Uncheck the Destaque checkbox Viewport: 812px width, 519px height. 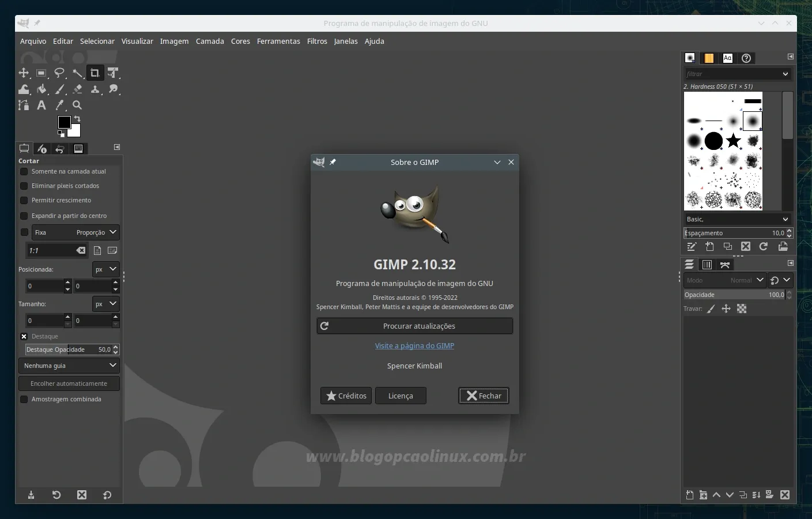(x=24, y=336)
